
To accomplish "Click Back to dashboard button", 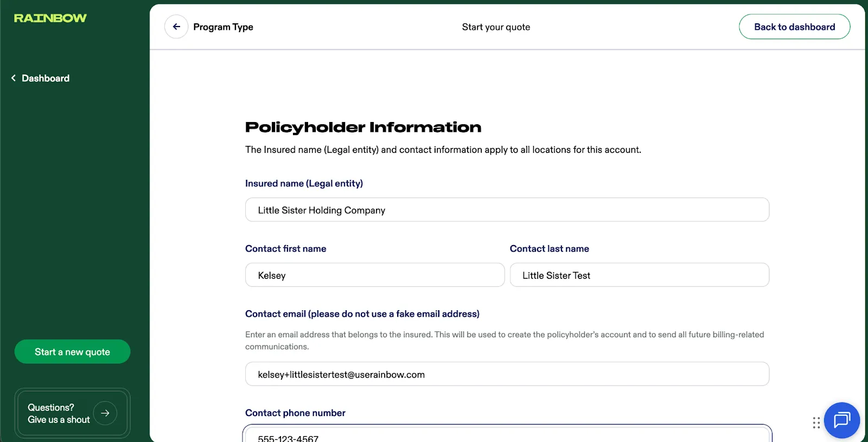I will click(x=794, y=27).
